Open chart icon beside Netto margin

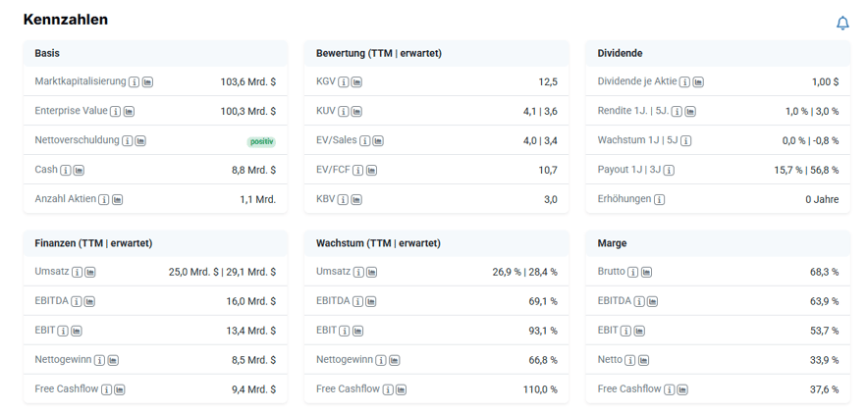click(643, 360)
